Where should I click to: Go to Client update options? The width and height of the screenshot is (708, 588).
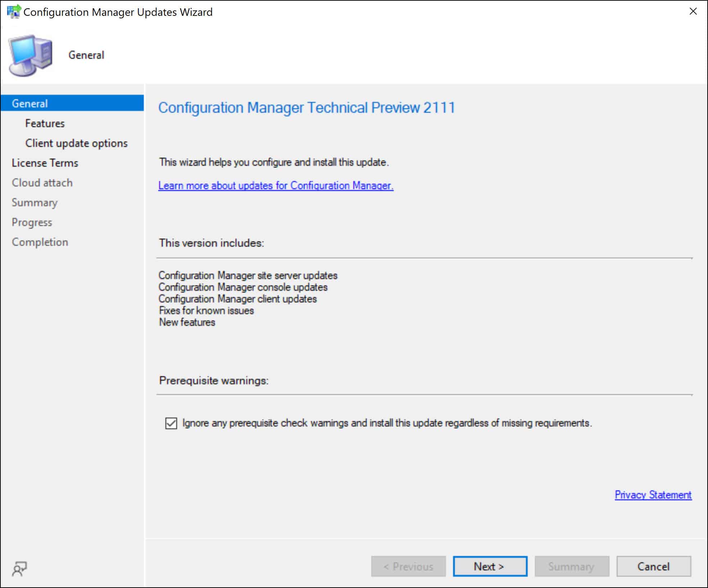76,143
